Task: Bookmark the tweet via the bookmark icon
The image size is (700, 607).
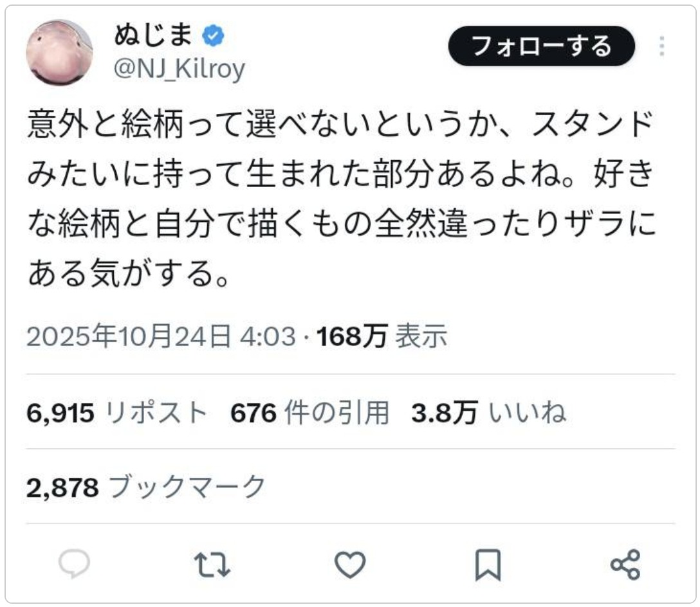Action: click(x=488, y=565)
